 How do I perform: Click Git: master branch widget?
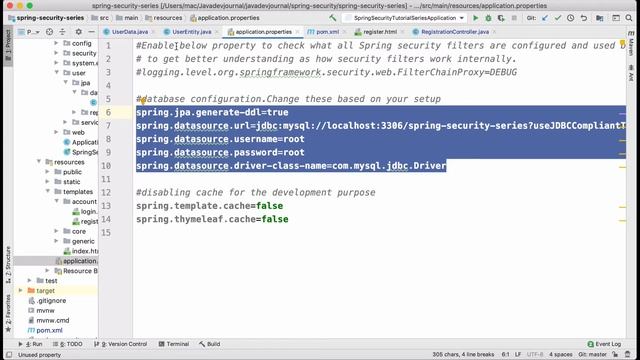pyautogui.click(x=592, y=354)
